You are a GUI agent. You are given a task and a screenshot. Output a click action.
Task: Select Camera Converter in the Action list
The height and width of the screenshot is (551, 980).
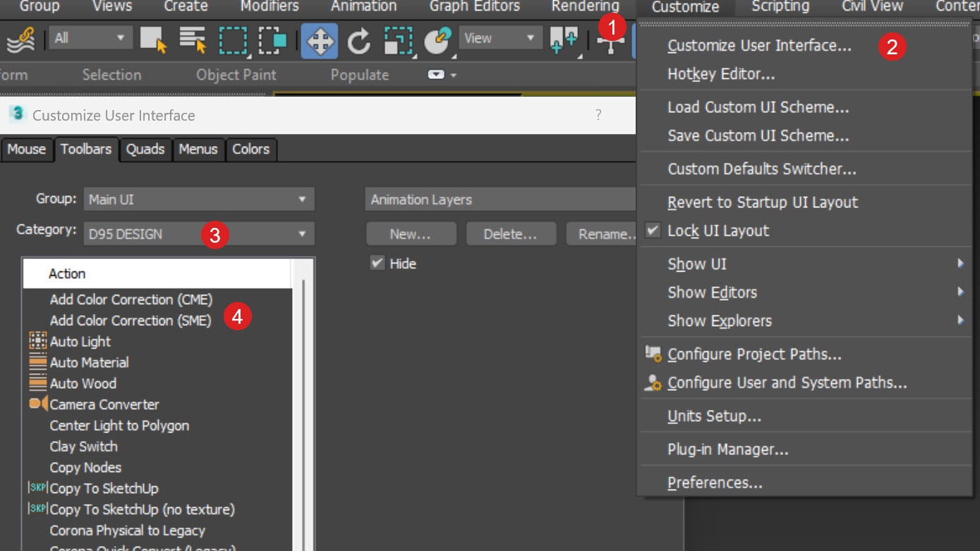coord(104,404)
